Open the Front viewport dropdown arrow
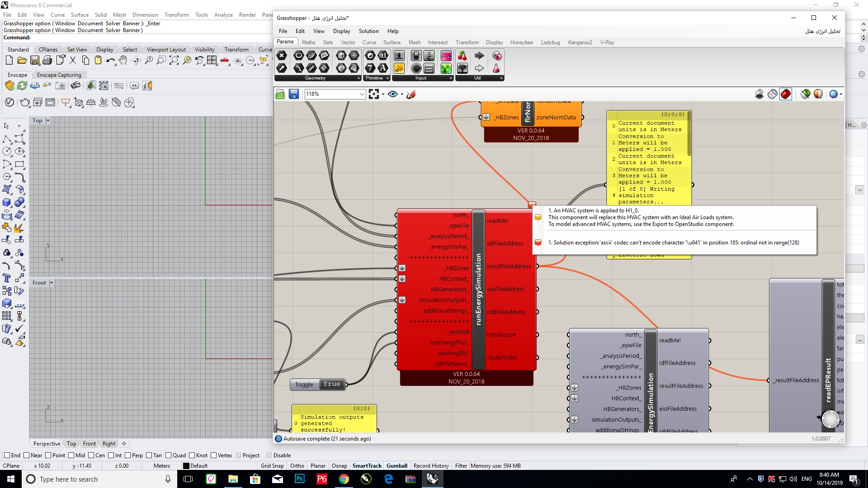868x488 pixels. [x=51, y=283]
